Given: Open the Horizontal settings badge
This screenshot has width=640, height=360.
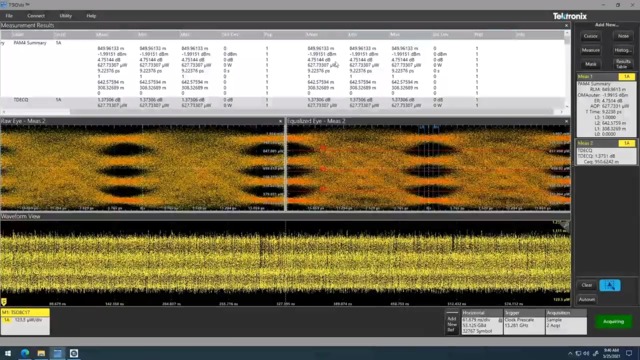Looking at the screenshot, I should (482, 322).
